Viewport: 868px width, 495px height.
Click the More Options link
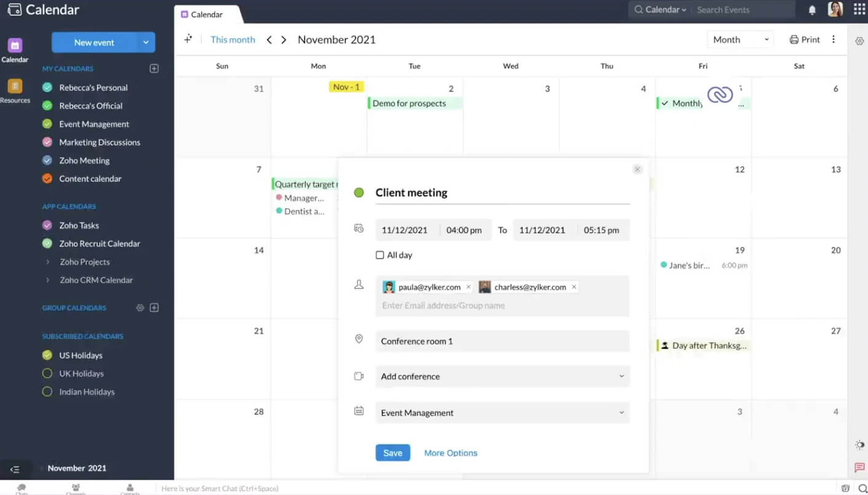450,453
